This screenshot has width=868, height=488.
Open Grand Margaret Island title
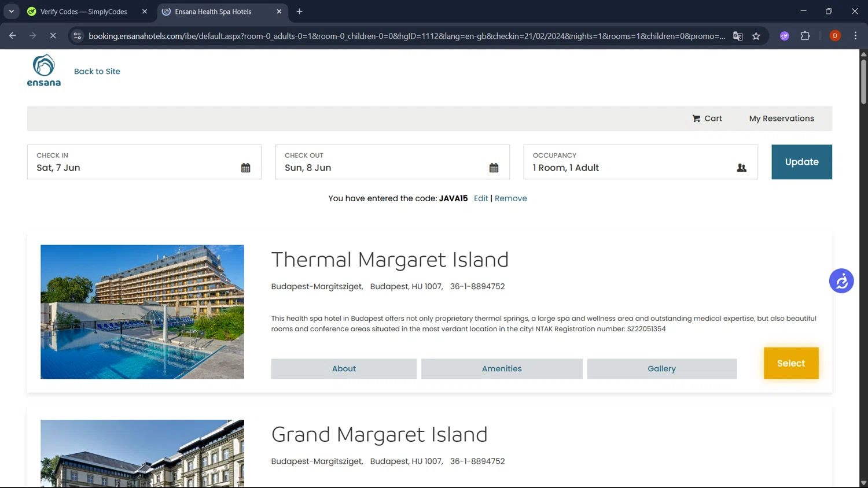[x=379, y=435]
